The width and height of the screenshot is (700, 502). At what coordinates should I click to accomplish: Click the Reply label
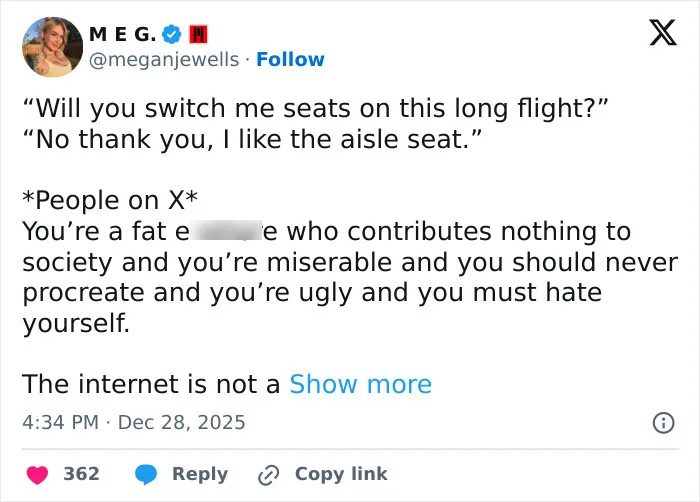(x=200, y=474)
